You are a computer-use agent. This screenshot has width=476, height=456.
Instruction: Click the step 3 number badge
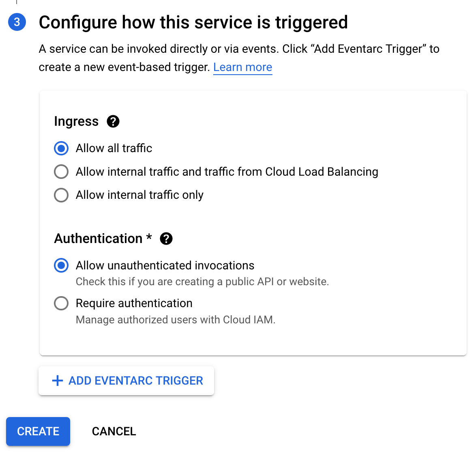click(17, 22)
